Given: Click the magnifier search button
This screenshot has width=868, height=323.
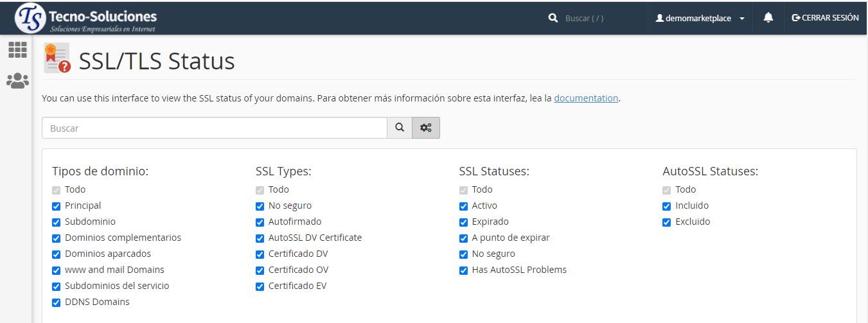Looking at the screenshot, I should pyautogui.click(x=400, y=128).
